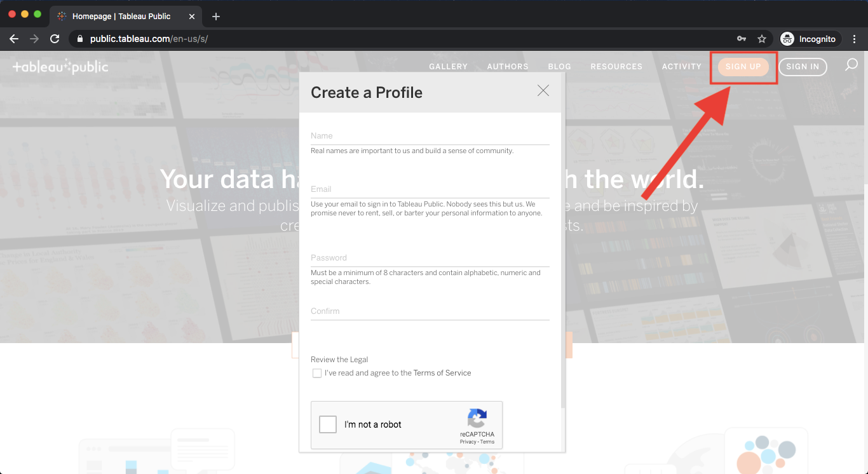Select the Homepage | Tableau Public tab
Viewport: 868px width, 474px height.
[125, 17]
